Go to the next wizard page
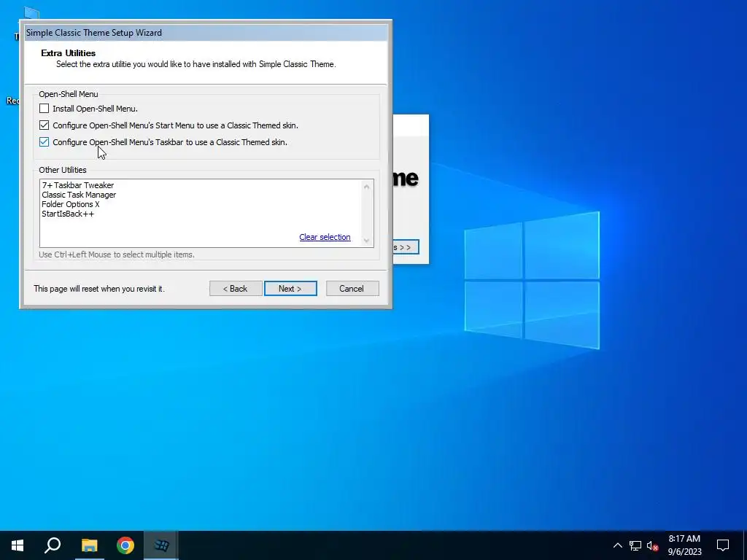Viewport: 747px width, 560px height. click(x=290, y=289)
